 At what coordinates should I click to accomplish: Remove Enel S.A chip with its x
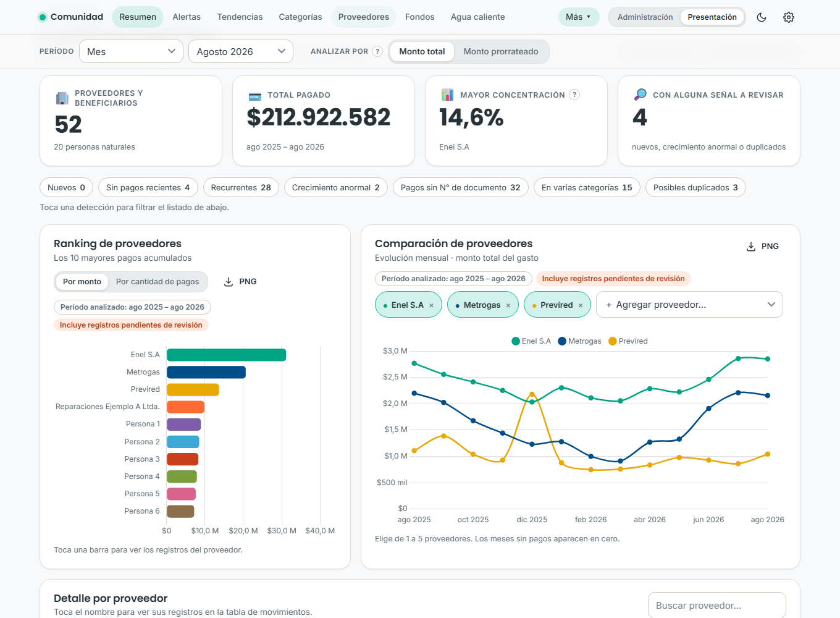point(431,305)
